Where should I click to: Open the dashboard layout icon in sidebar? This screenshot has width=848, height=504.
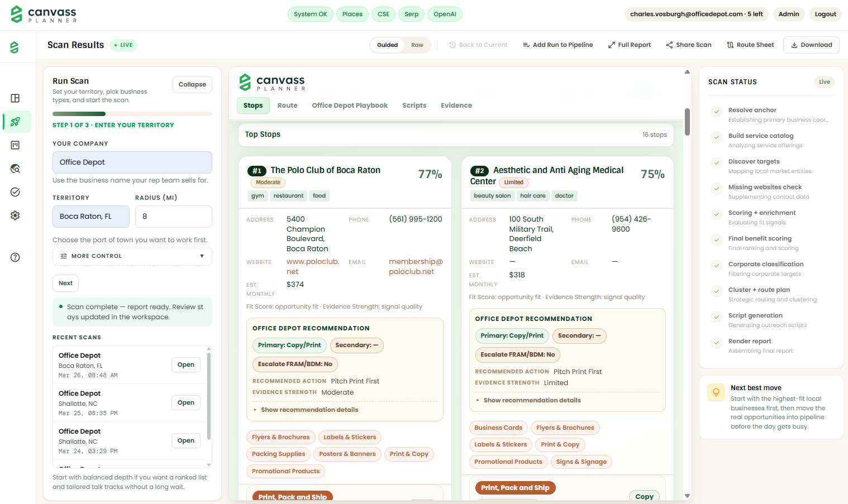(x=15, y=98)
